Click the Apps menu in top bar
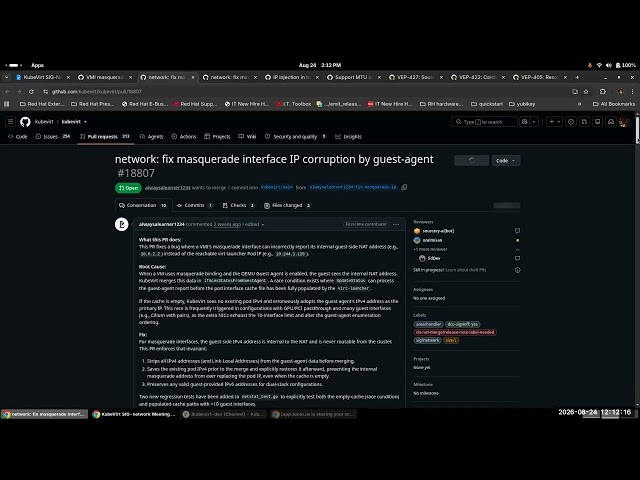640x480 pixels. click(37, 65)
